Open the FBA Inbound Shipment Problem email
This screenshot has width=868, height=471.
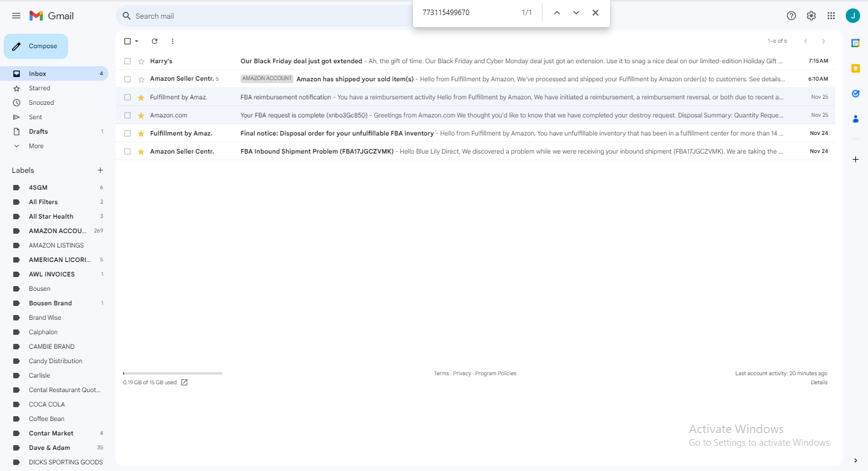coord(476,151)
